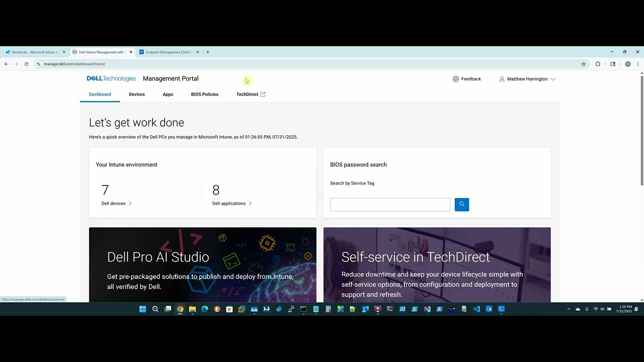Close the Numlocks Microsoft Intune tab

click(x=64, y=52)
